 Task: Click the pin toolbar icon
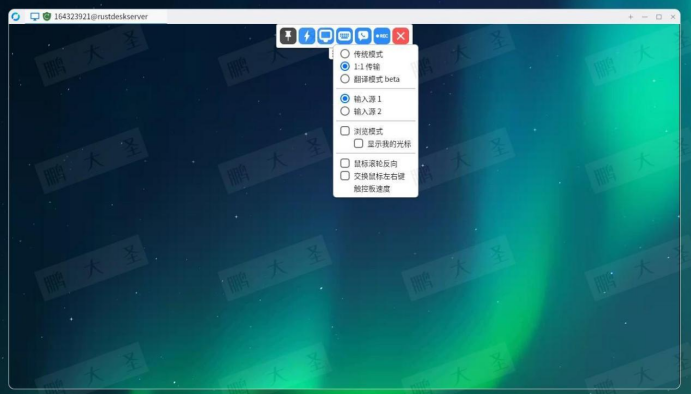coord(288,36)
